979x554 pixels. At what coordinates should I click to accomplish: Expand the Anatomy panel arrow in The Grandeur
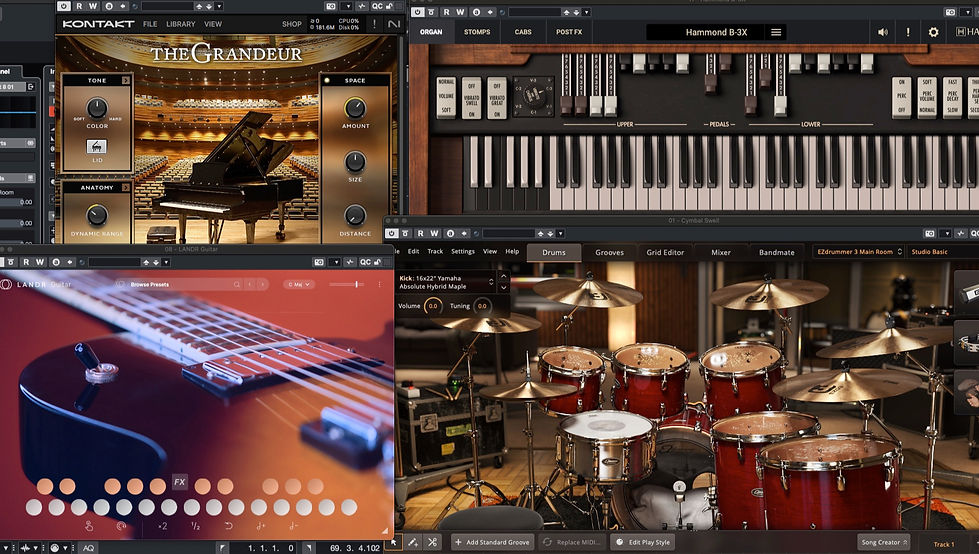125,187
